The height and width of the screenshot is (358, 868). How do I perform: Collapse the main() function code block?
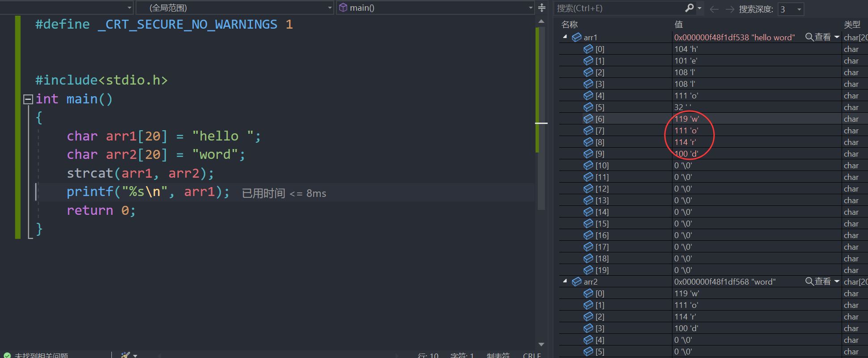tap(28, 99)
